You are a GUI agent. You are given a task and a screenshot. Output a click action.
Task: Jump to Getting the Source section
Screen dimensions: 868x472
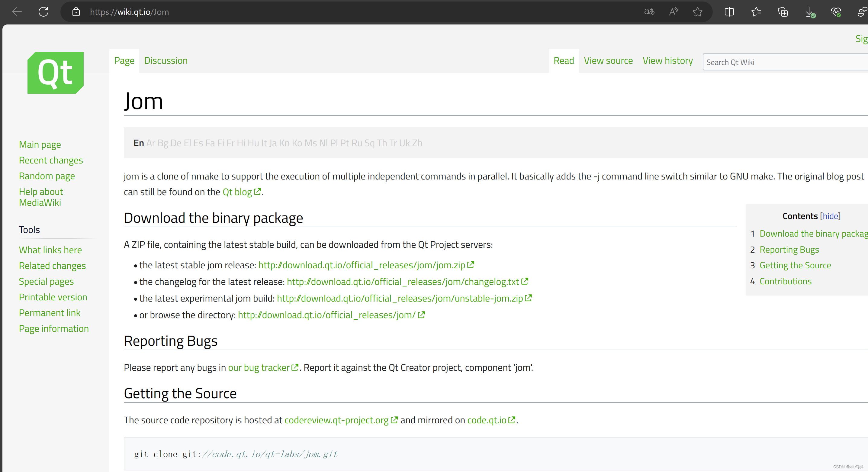795,265
